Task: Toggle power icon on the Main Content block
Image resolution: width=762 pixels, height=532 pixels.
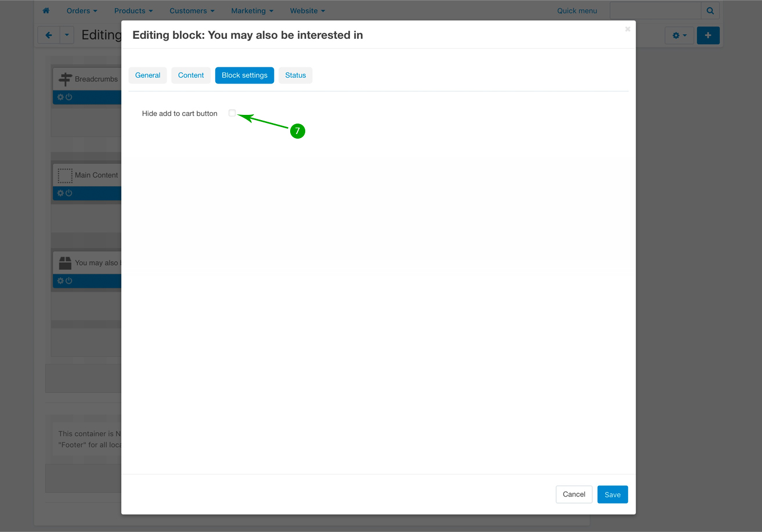Action: pyautogui.click(x=69, y=193)
